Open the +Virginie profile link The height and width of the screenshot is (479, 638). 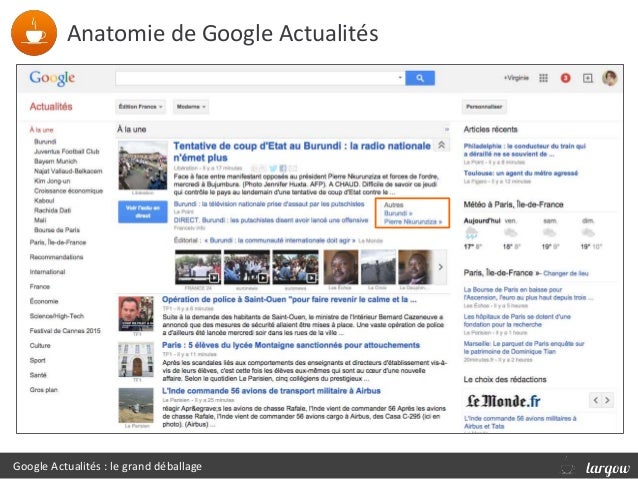(x=516, y=78)
